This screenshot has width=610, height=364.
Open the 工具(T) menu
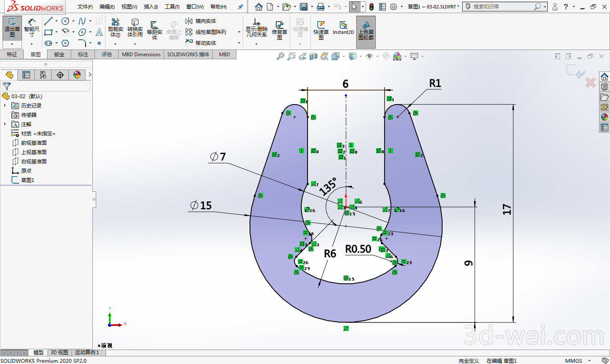tap(172, 7)
